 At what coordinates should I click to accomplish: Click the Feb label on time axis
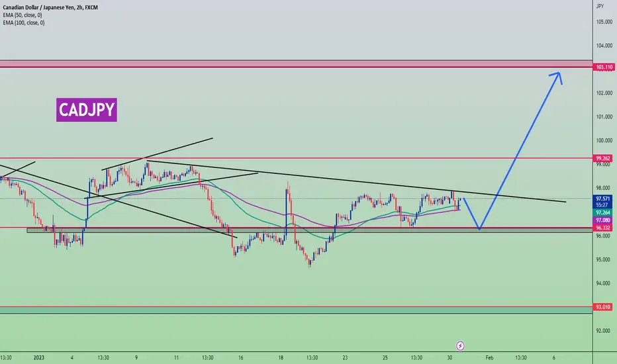(x=489, y=357)
